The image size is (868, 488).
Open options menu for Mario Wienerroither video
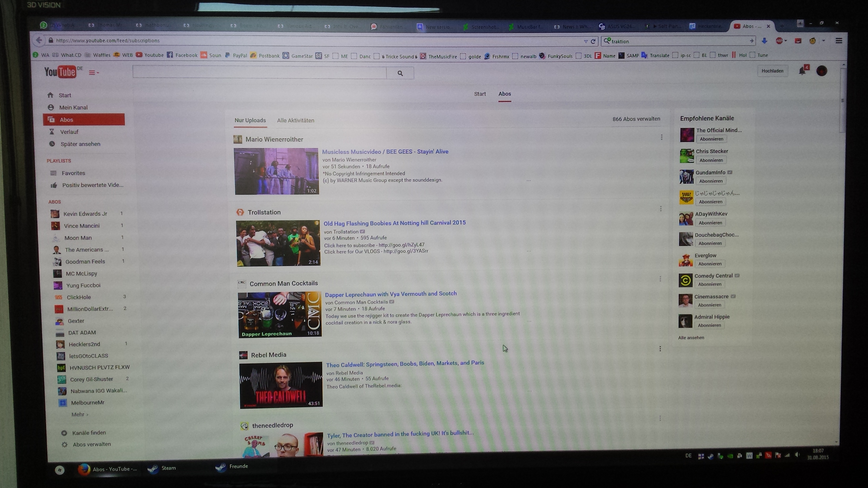661,137
